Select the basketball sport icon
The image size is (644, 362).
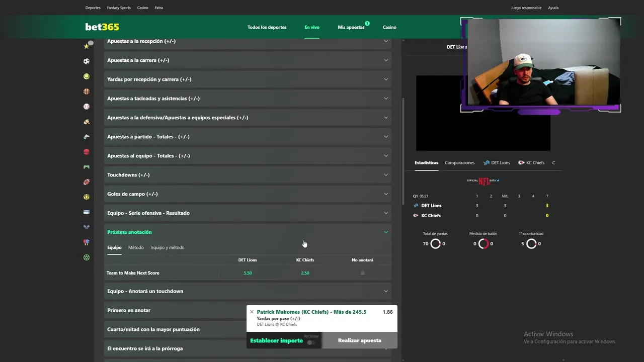point(87,92)
